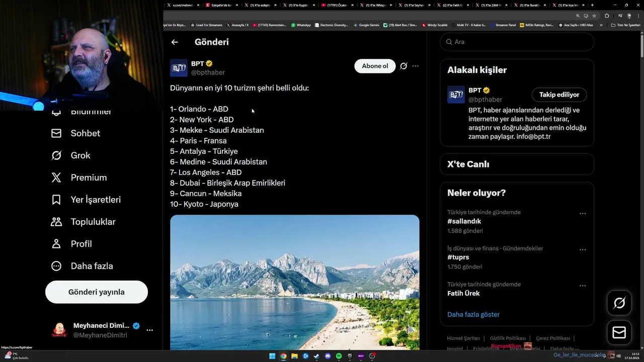
Task: Open File Explorer from the taskbar
Action: (x=294, y=356)
